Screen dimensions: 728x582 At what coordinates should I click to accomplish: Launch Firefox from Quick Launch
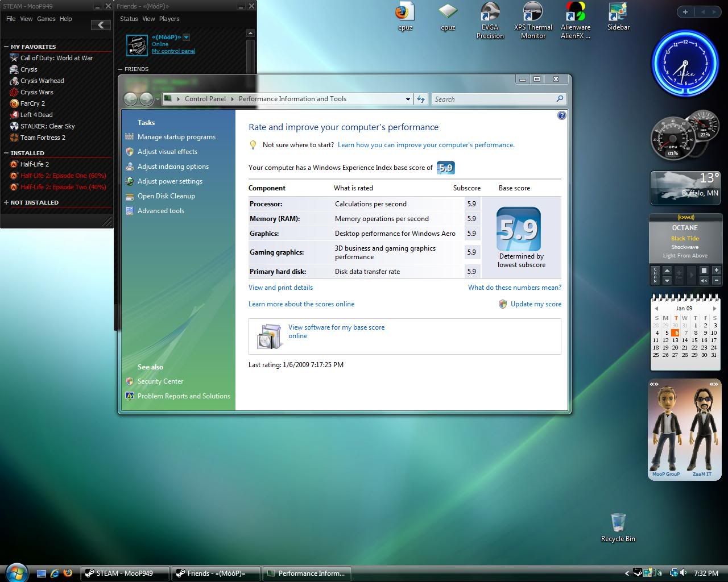[68, 573]
